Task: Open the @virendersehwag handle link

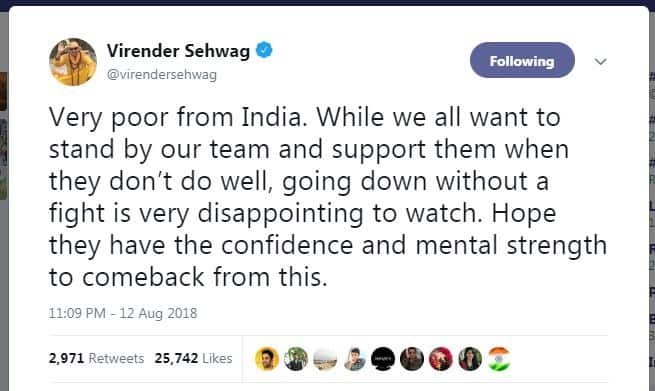Action: tap(162, 74)
